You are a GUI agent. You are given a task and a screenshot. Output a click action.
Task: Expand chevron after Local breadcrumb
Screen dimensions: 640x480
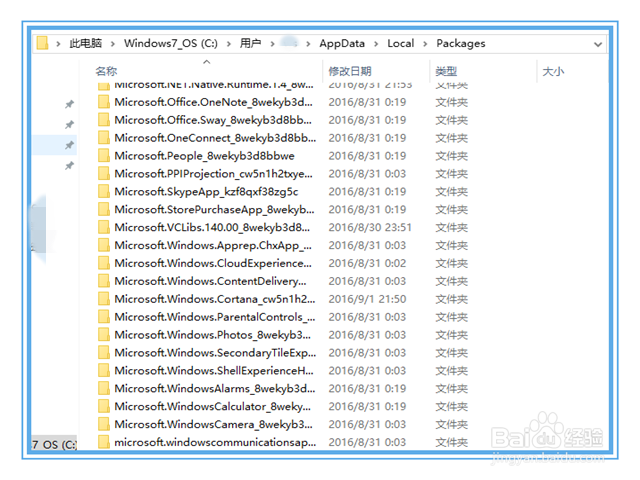point(425,44)
